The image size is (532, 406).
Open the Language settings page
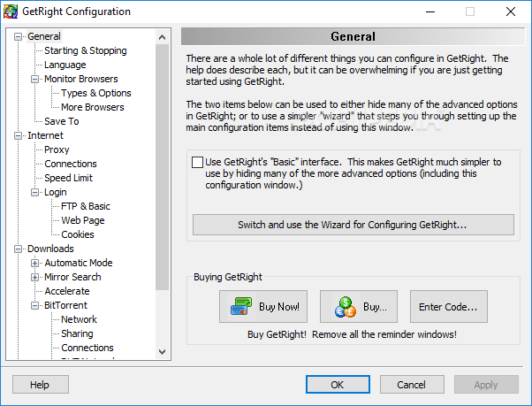tap(65, 65)
